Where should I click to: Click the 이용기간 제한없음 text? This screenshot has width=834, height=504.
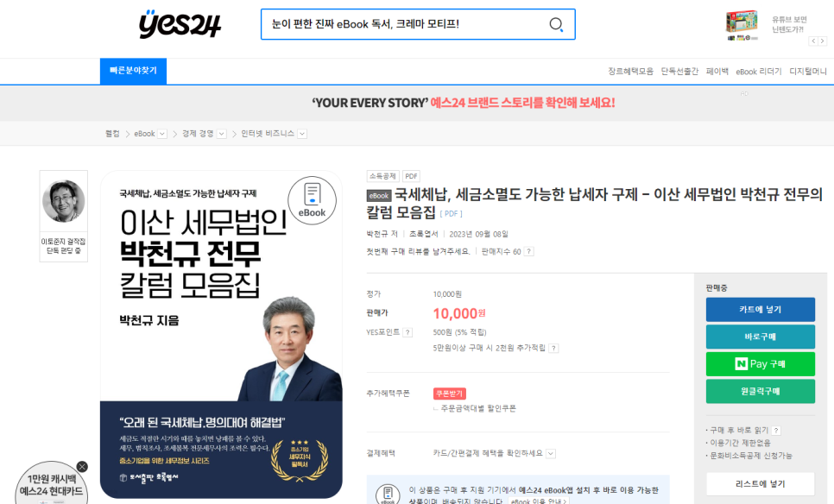click(x=741, y=443)
